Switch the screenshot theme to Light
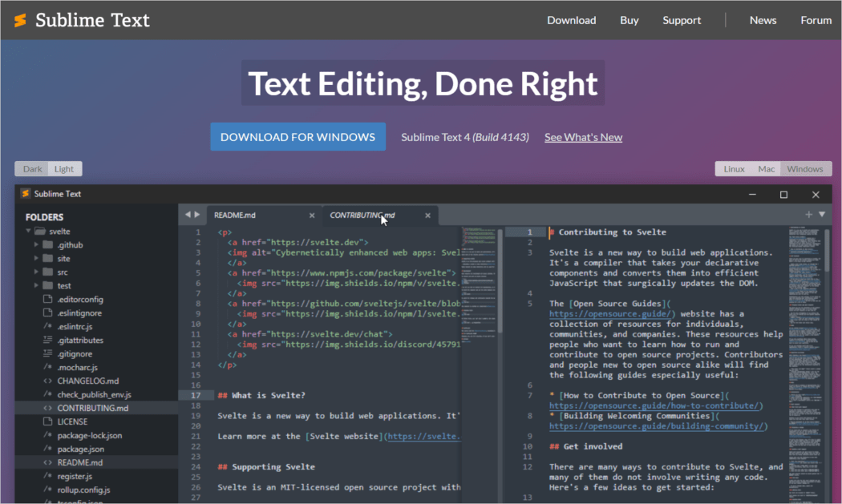The image size is (842, 504). click(x=64, y=168)
